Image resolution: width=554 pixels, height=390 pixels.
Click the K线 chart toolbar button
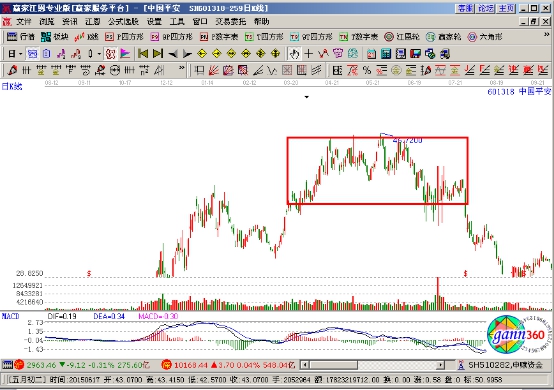[87, 36]
